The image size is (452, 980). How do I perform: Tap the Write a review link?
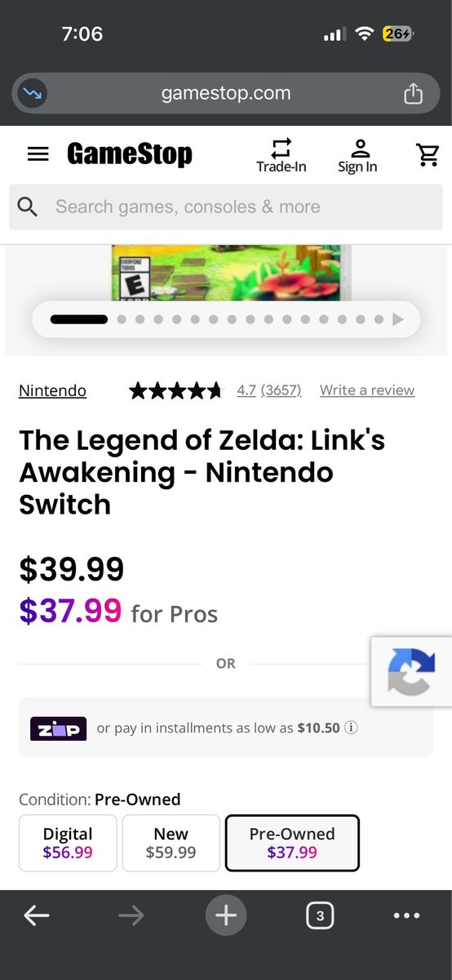(367, 390)
